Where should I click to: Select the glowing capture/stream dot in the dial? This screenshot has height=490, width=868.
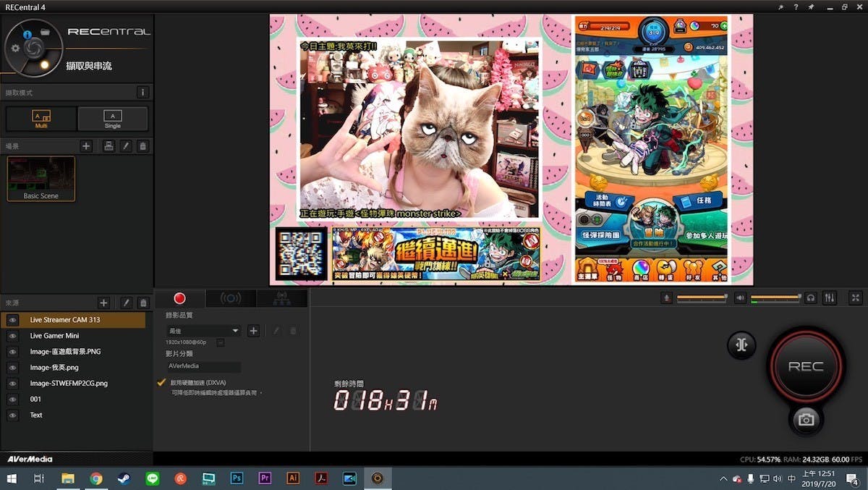click(44, 64)
